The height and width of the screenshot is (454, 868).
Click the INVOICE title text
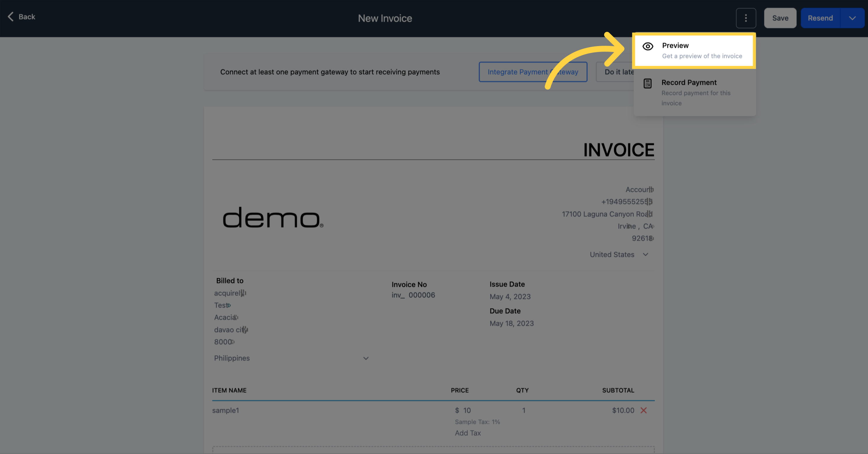point(619,150)
